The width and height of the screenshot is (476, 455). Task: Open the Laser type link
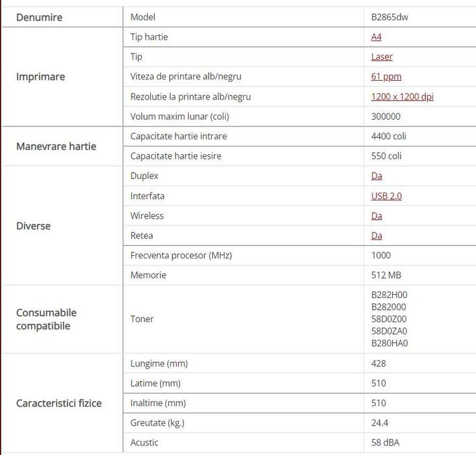(x=382, y=57)
